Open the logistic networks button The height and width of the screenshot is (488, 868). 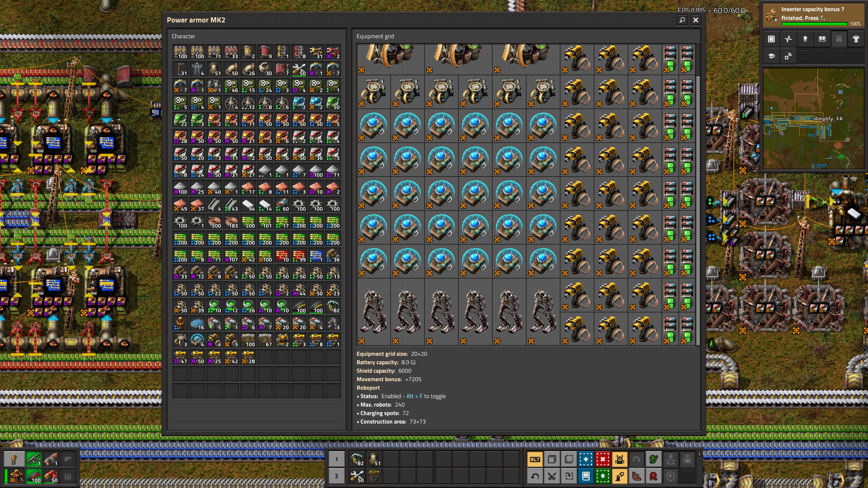click(x=788, y=56)
